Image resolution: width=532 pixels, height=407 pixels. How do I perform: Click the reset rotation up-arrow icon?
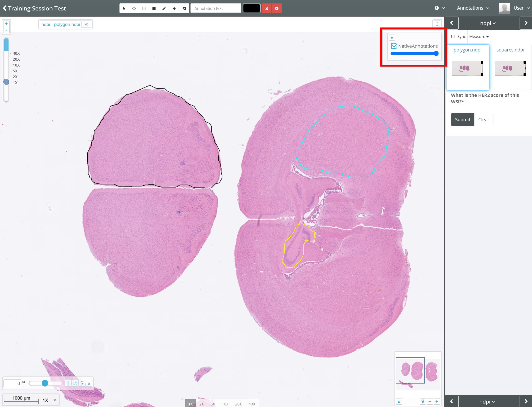pyautogui.click(x=68, y=383)
